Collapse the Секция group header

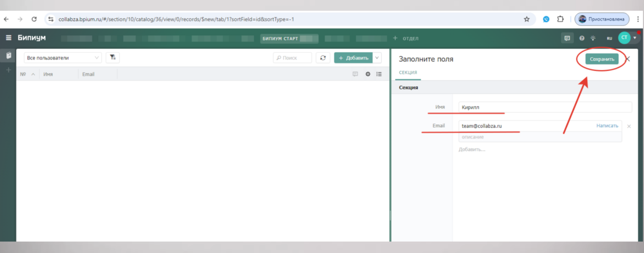[x=515, y=87]
